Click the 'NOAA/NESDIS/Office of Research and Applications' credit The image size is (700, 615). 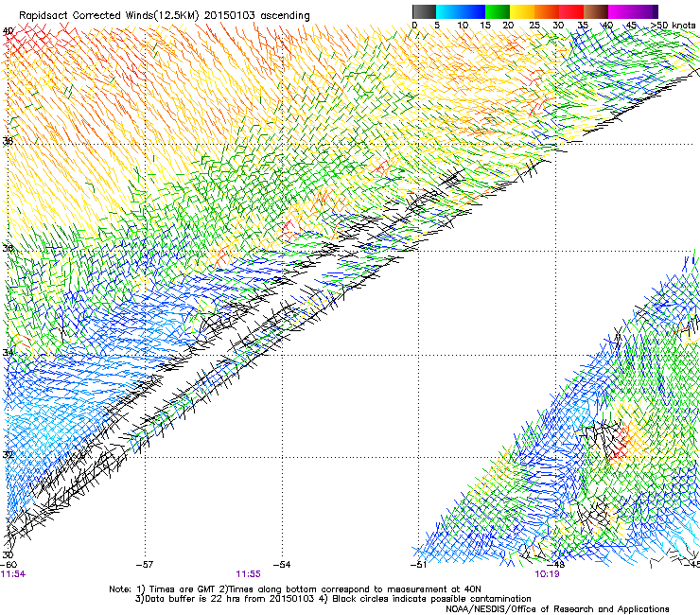557,609
